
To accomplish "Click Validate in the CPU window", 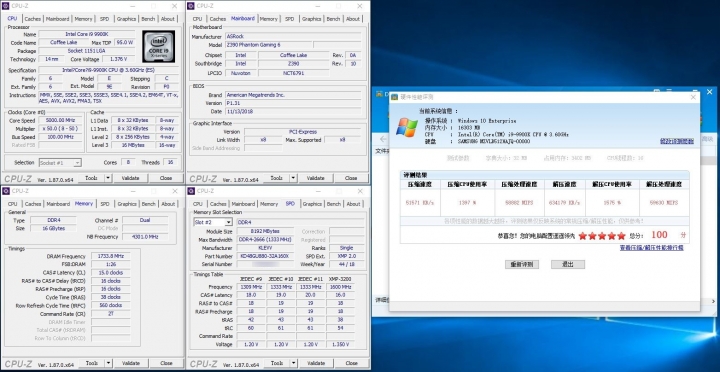I will [130, 178].
